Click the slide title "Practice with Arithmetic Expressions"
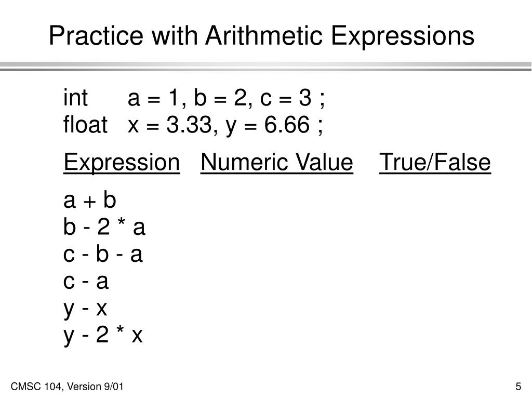This screenshot has width=532, height=399. [261, 36]
